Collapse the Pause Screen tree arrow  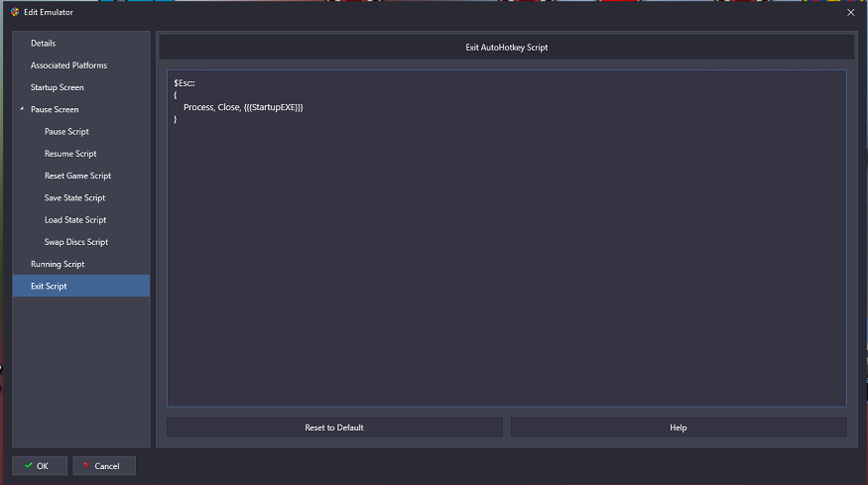(x=22, y=108)
